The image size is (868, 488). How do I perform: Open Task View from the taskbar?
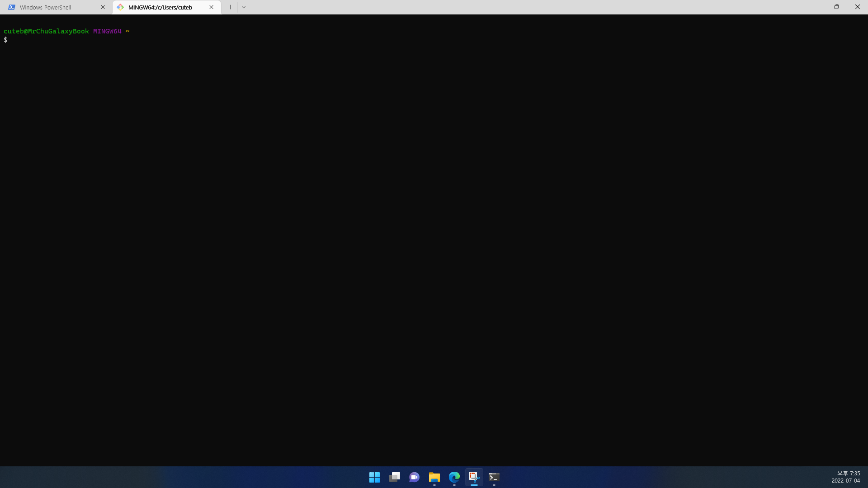point(395,477)
